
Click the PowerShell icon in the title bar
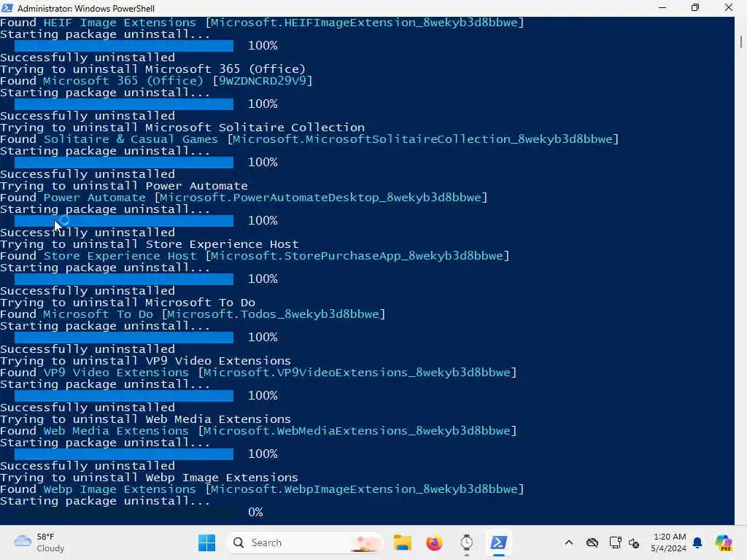7,8
